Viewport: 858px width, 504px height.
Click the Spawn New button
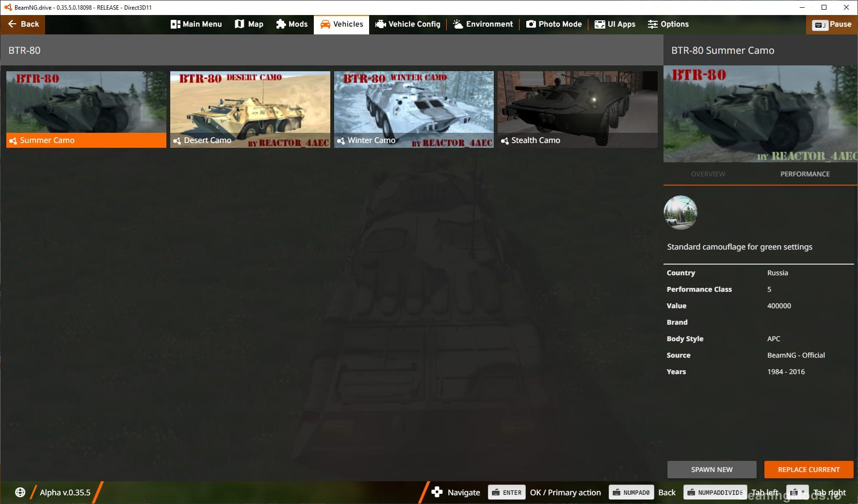712,470
